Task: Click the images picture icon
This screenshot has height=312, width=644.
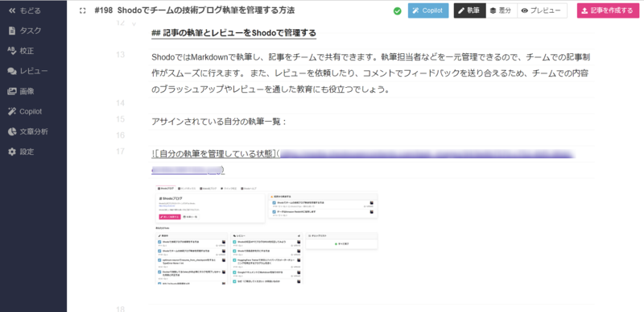Action: pyautogui.click(x=12, y=91)
